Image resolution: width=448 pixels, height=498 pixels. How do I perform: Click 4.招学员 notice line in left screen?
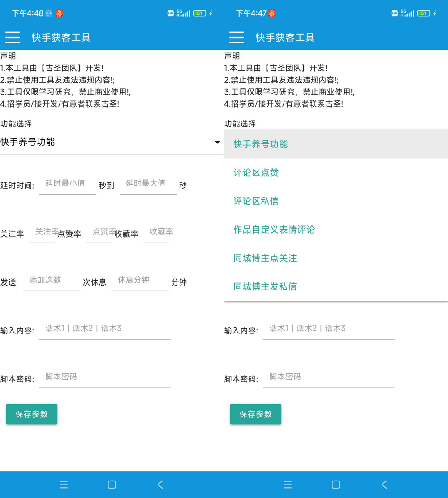click(x=60, y=104)
